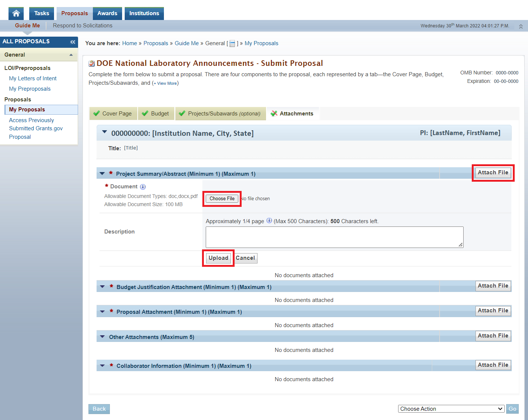Focus the Description text area

[334, 237]
